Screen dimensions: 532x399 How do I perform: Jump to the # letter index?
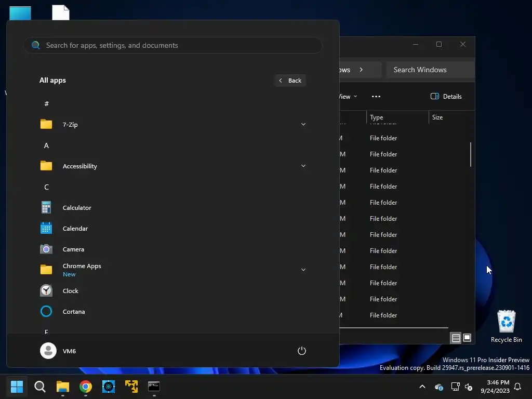pos(46,103)
